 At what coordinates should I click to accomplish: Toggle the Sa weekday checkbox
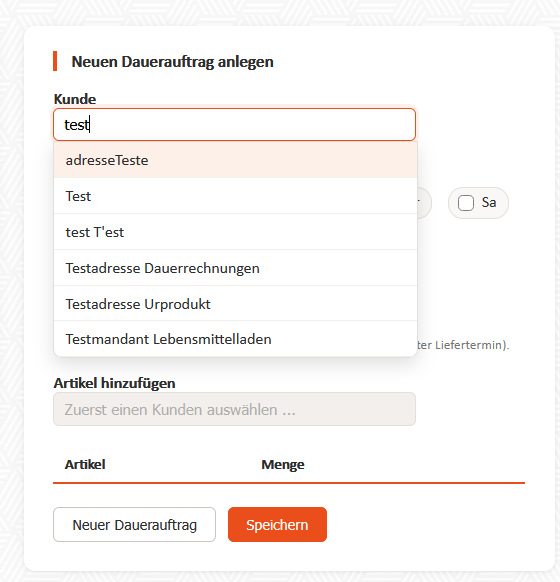tap(466, 203)
